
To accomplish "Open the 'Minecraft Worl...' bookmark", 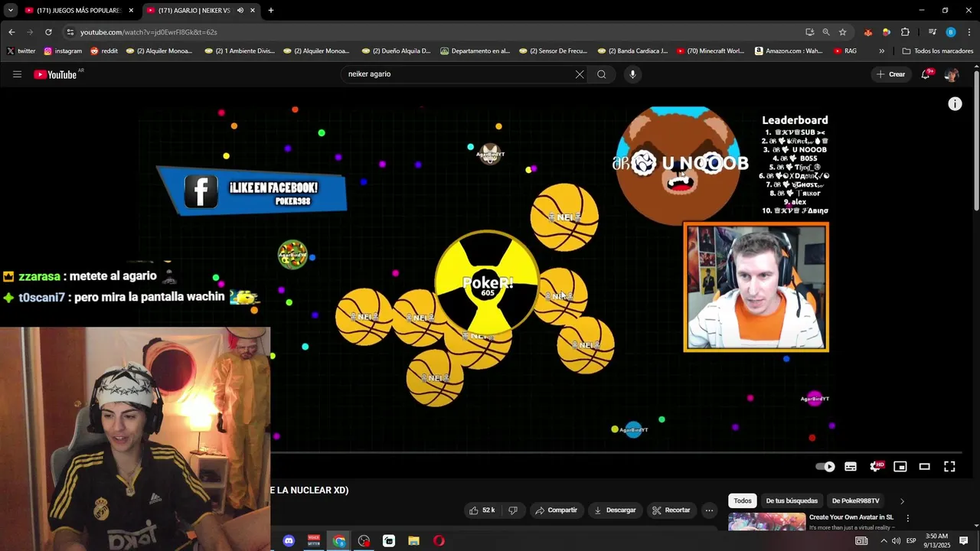I will [x=710, y=51].
